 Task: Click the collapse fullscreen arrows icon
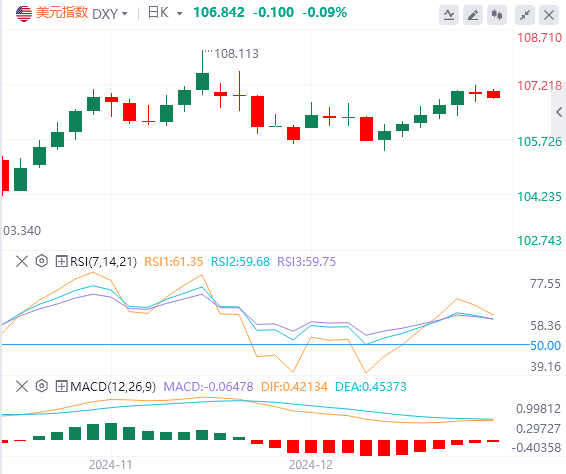point(525,15)
